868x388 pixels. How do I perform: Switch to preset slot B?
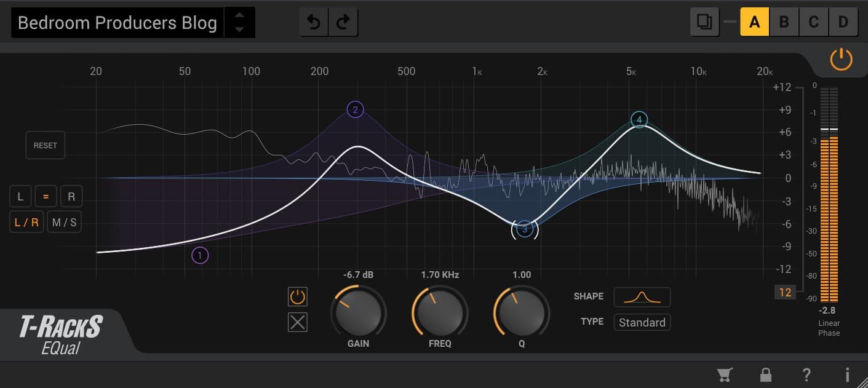tap(784, 23)
